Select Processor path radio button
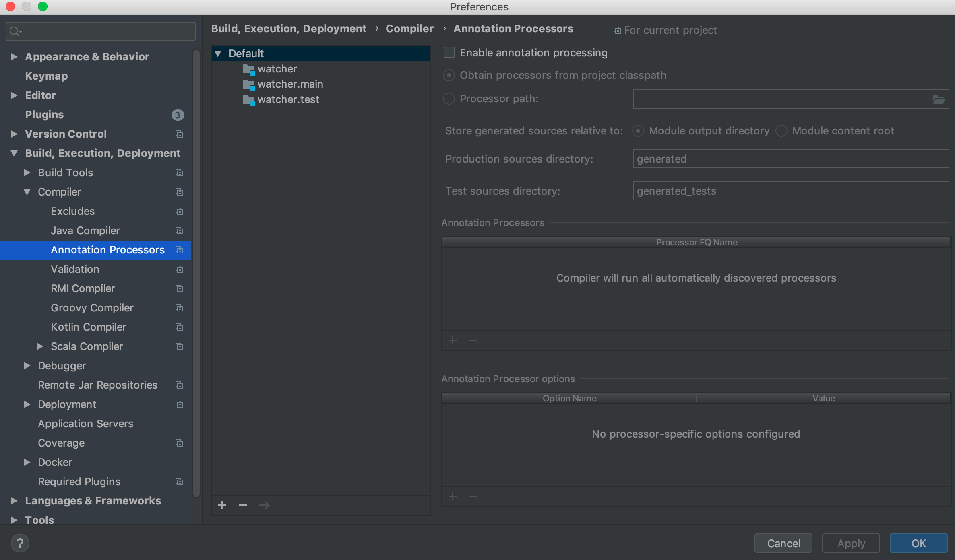955x560 pixels. click(x=449, y=99)
